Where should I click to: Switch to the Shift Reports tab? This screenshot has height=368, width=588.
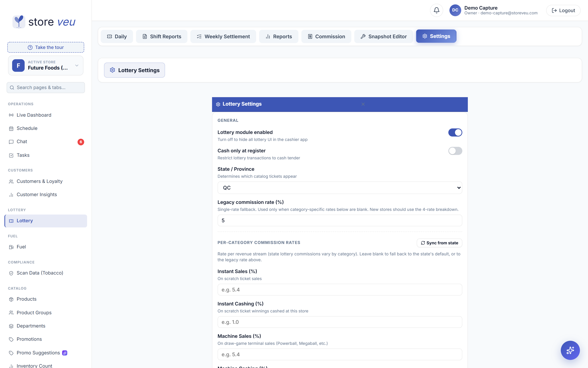[162, 36]
